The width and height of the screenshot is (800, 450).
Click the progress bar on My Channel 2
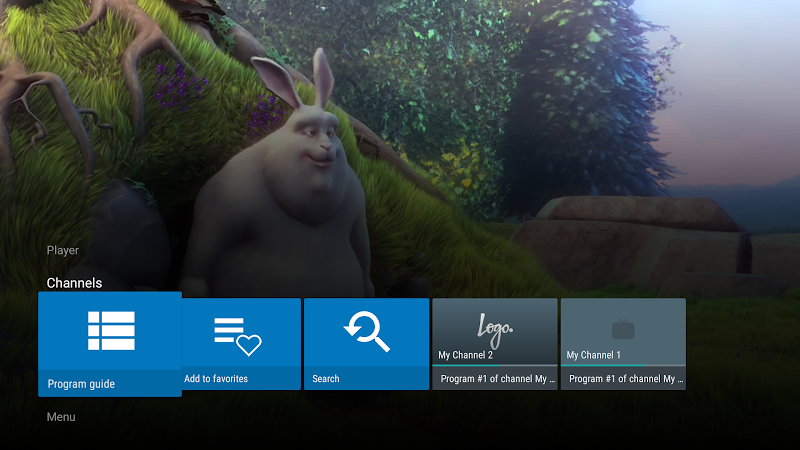tap(495, 365)
